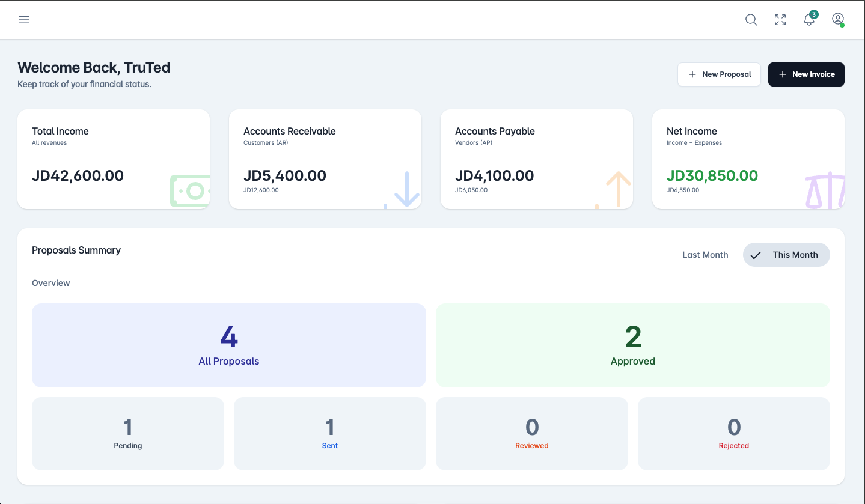Toggle fullscreen mode icon
Screen dimensions: 865x504
tap(780, 20)
